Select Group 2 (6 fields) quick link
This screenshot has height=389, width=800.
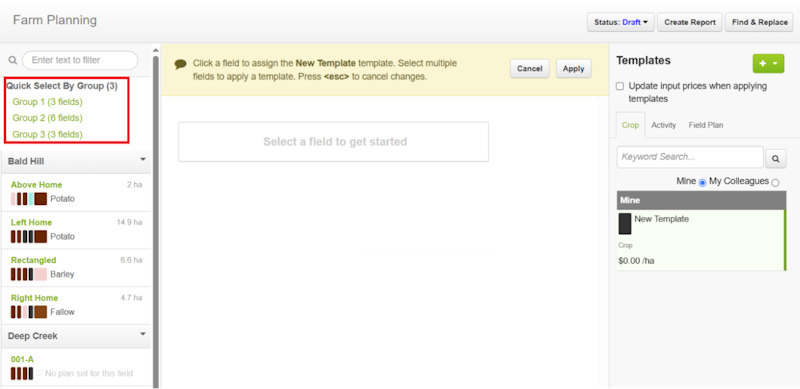point(47,118)
